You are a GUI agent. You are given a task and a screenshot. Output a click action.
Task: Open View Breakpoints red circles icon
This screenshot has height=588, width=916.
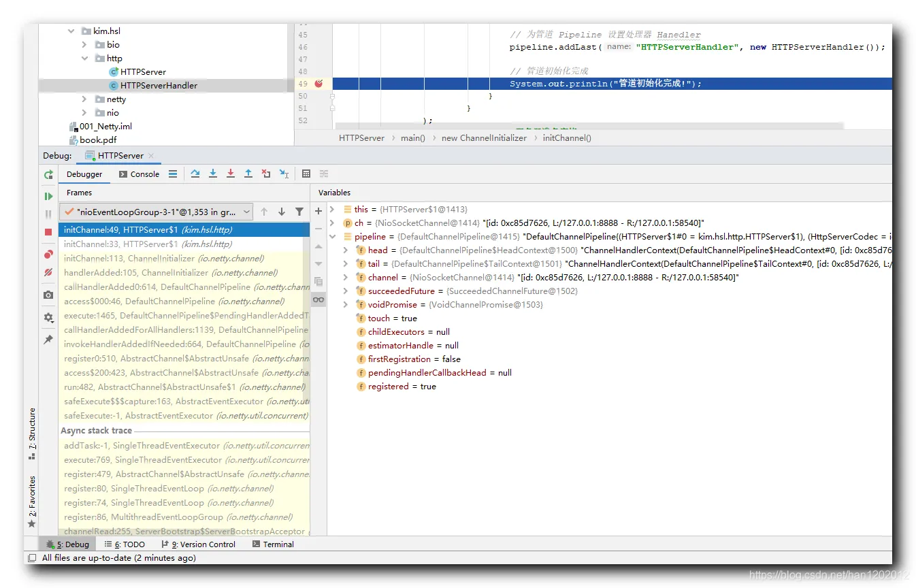pyautogui.click(x=48, y=255)
